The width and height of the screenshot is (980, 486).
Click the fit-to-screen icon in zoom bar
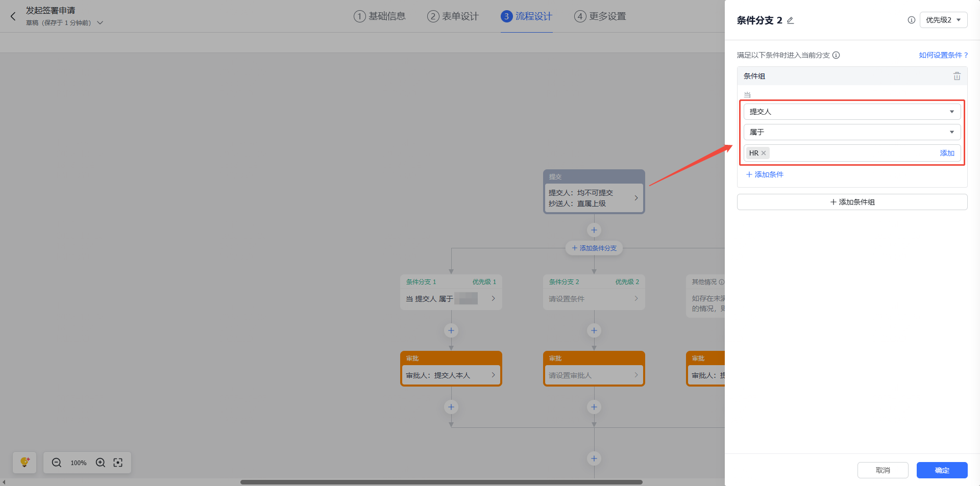[118, 463]
